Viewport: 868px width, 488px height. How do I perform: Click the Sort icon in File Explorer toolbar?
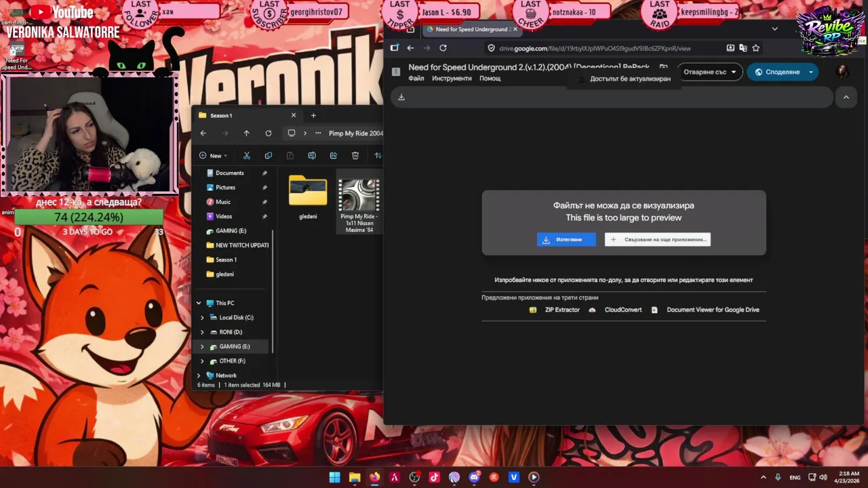pyautogui.click(x=378, y=155)
